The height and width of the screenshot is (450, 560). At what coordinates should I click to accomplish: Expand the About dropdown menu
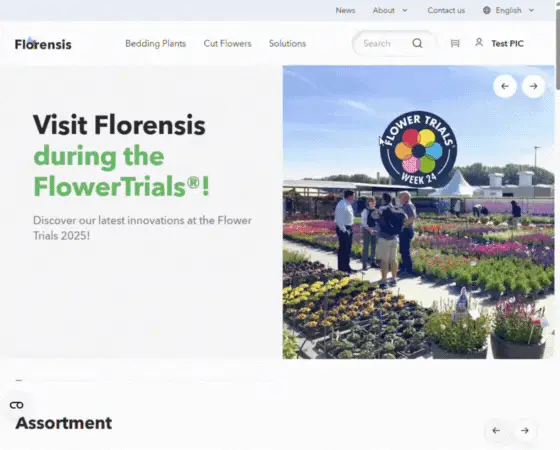click(390, 10)
